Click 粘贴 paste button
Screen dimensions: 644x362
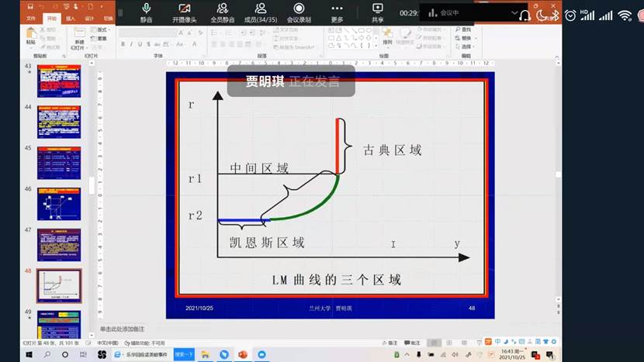click(x=30, y=37)
